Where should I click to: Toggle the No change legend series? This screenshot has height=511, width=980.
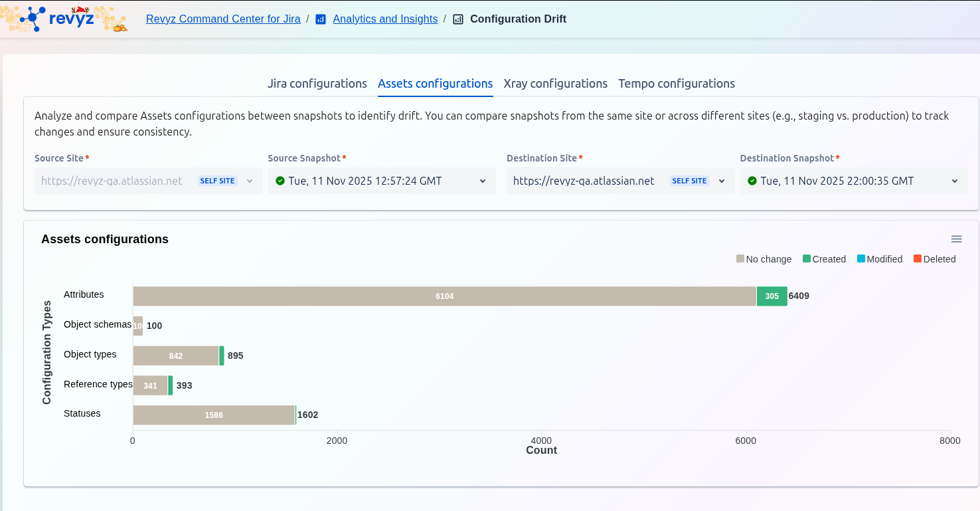tap(764, 259)
